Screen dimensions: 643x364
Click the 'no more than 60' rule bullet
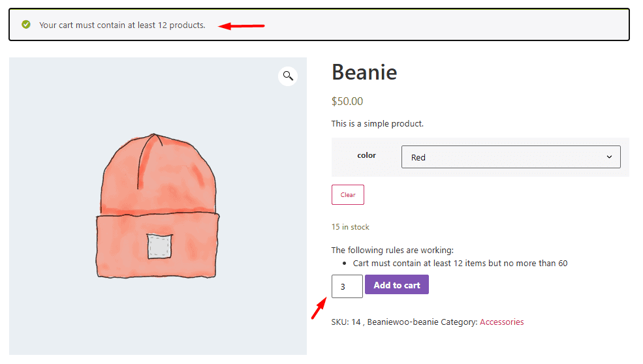coord(460,264)
